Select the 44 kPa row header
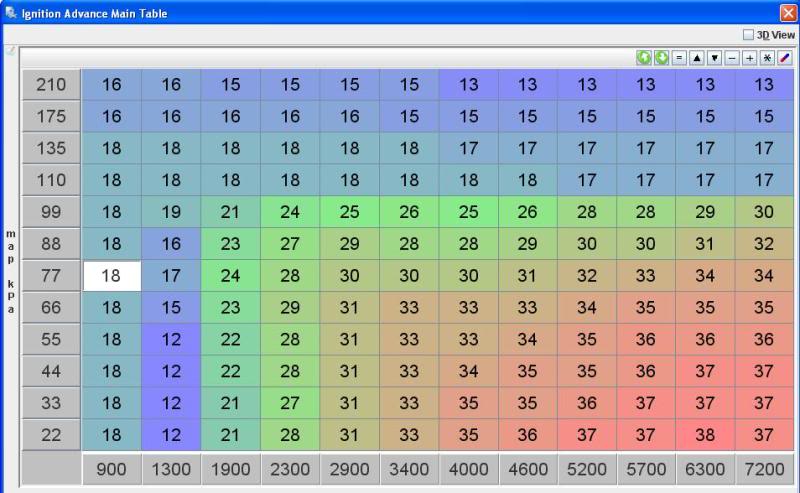 [51, 372]
